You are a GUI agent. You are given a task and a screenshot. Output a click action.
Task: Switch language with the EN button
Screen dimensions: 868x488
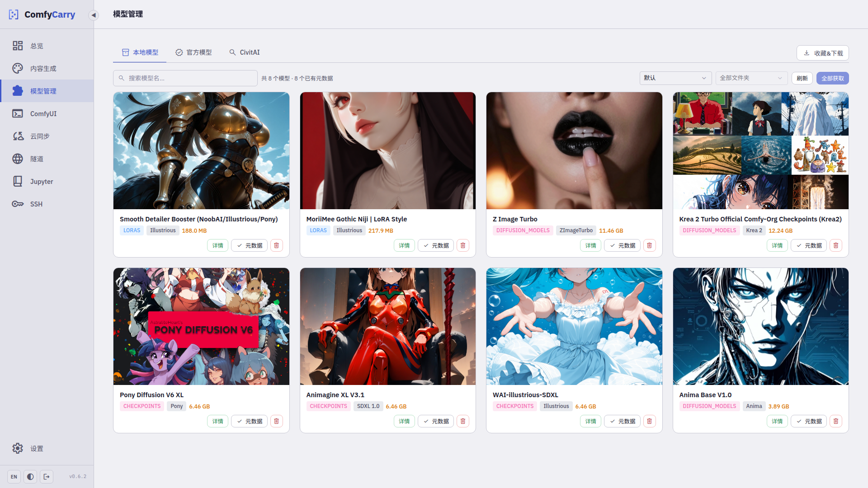point(14,477)
